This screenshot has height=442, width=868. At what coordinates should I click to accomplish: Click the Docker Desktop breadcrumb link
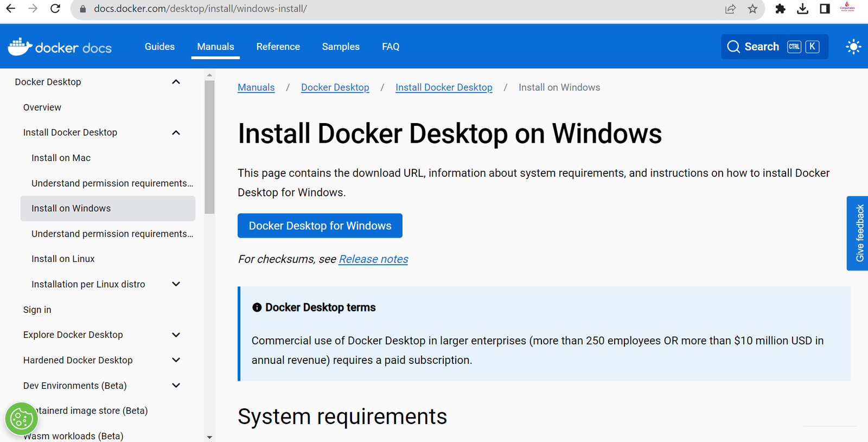pos(335,87)
